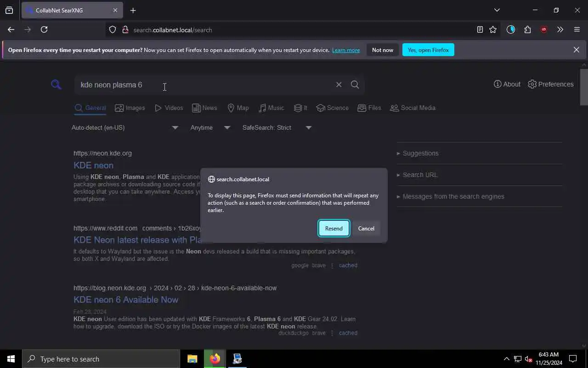Click the Not now button
This screenshot has width=588, height=368.
[383, 50]
